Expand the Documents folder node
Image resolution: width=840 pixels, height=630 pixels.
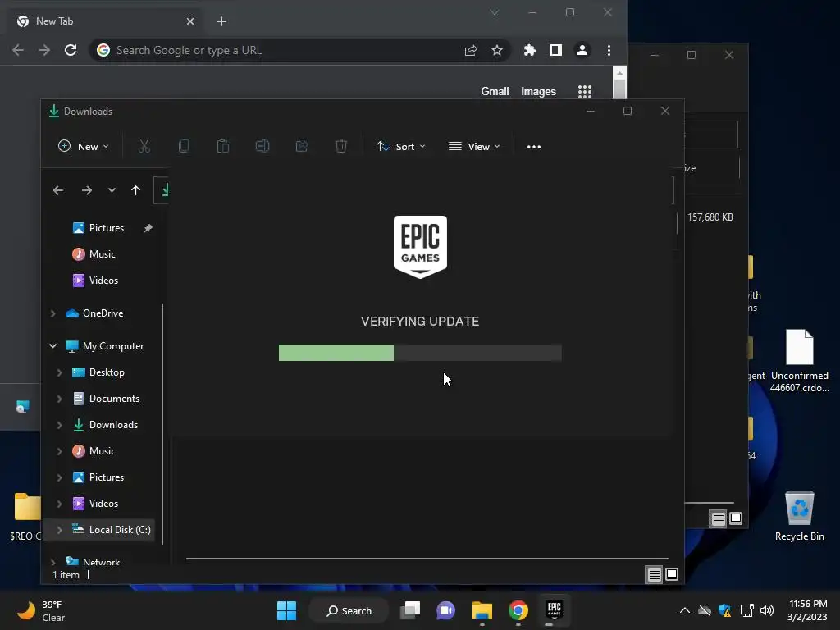tap(59, 399)
